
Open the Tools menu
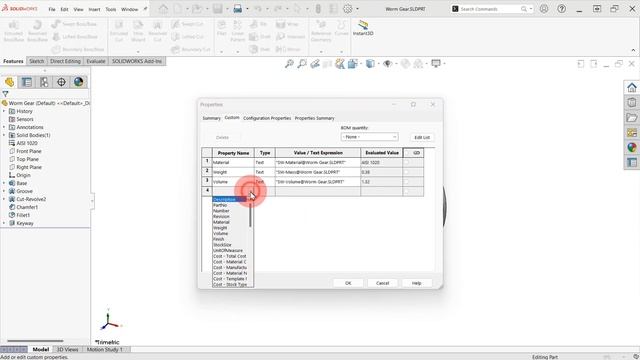tap(111, 9)
